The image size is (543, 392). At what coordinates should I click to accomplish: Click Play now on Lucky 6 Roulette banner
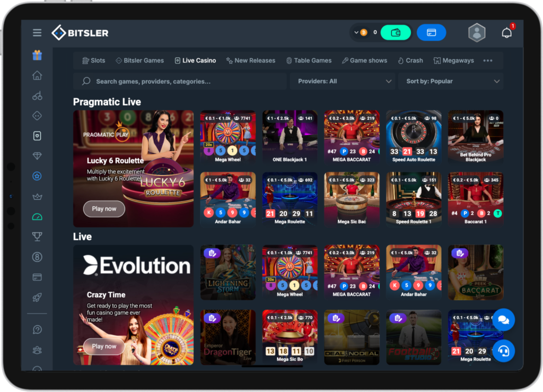104,209
